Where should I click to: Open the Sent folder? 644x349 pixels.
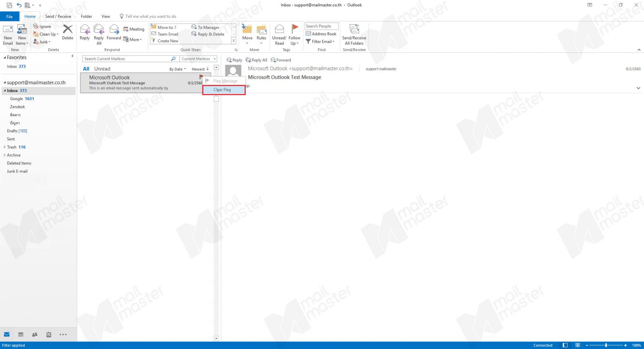[x=11, y=139]
